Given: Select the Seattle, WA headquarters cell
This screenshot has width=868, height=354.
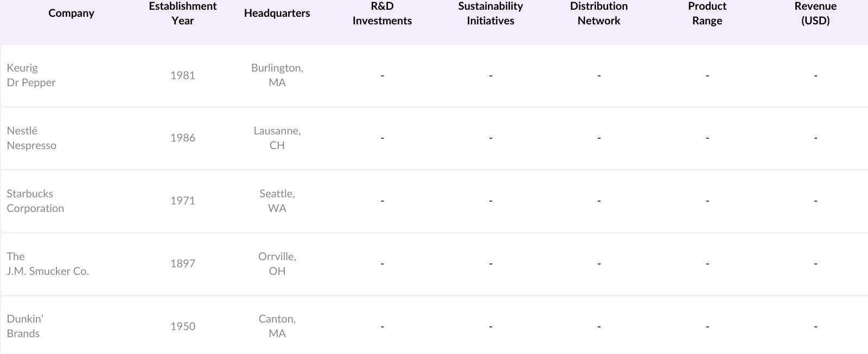Looking at the screenshot, I should click(277, 201).
